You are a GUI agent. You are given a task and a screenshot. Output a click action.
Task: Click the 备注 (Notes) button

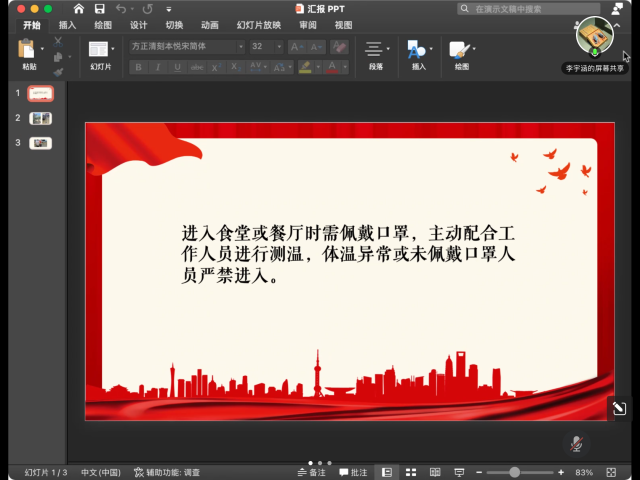312,472
